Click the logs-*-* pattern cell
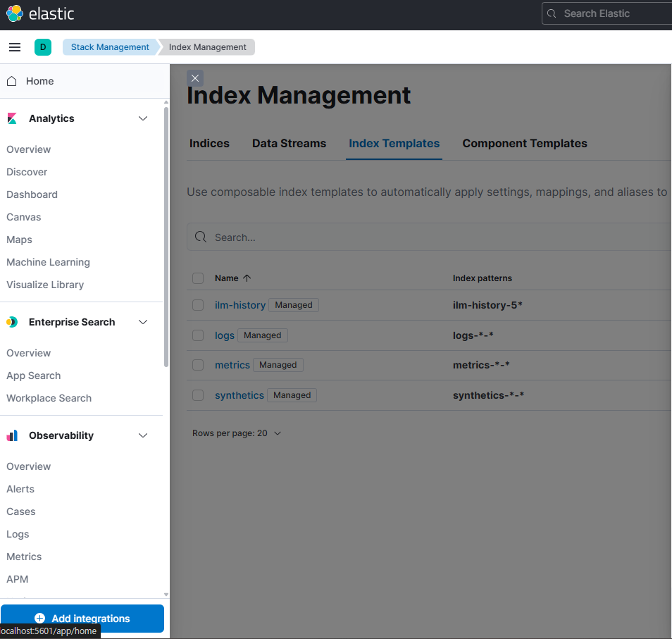The image size is (672, 639). 473,335
